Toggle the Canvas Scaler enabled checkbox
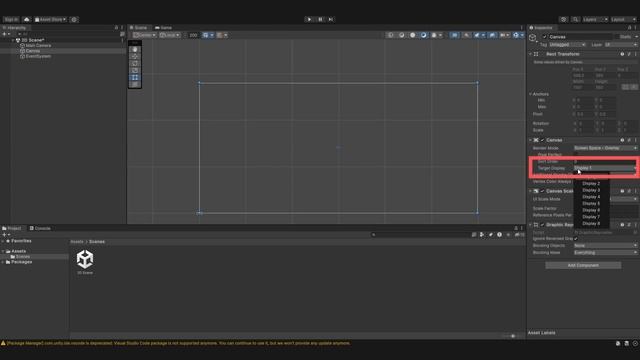 pyautogui.click(x=542, y=191)
